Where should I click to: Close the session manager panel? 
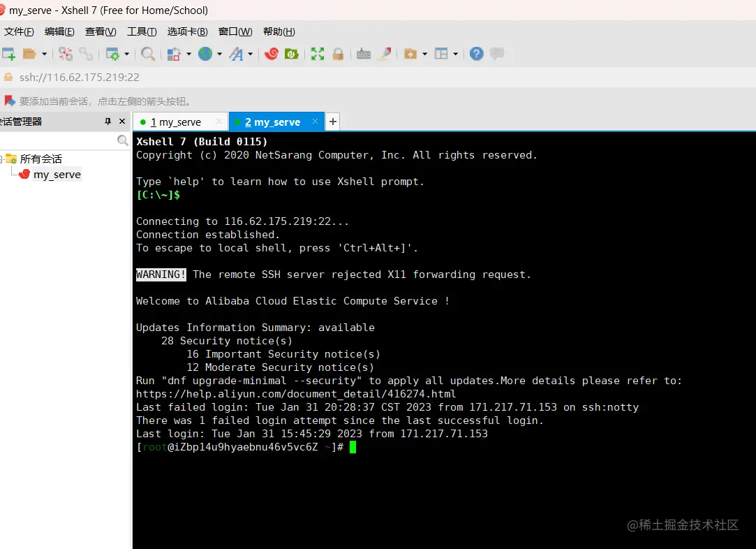click(122, 122)
